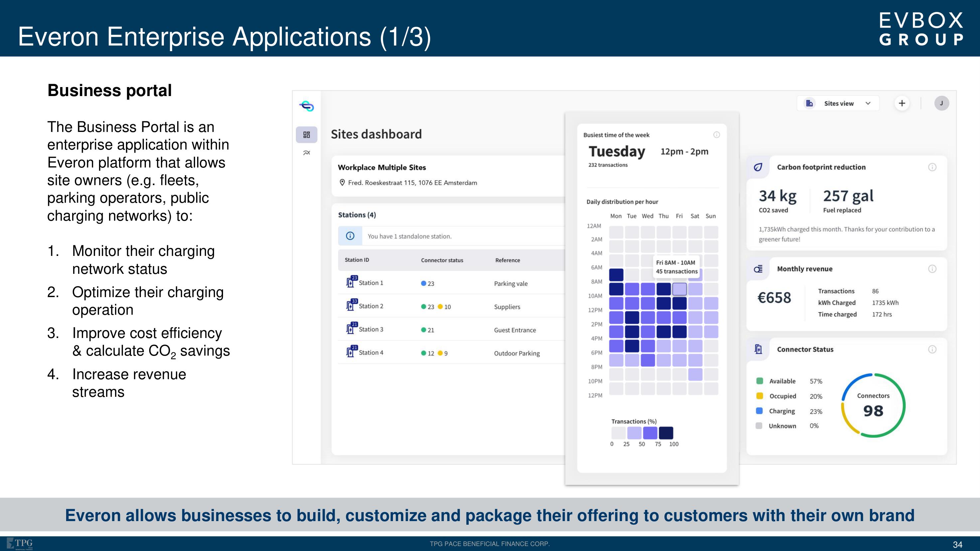Open the dashboard grid icon in the sidebar
The width and height of the screenshot is (980, 551).
pos(306,135)
